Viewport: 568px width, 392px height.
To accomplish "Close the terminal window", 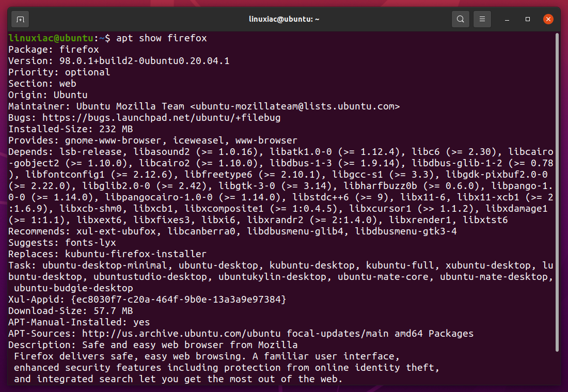I will point(548,19).
